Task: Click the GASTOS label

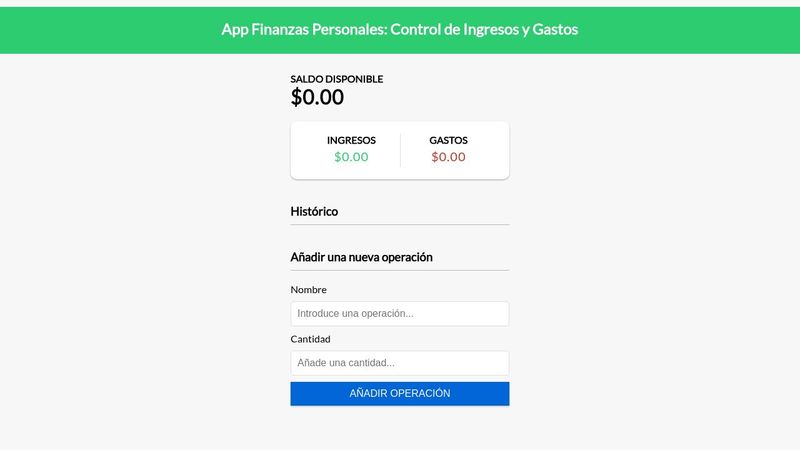Action: pos(448,140)
